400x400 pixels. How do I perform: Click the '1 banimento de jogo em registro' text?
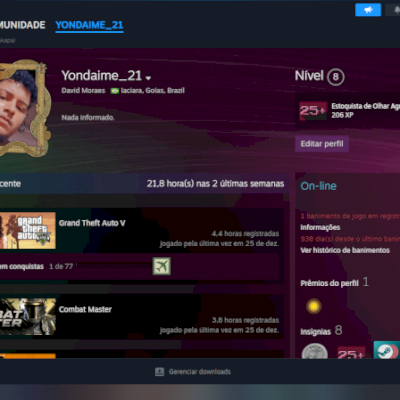[x=350, y=216]
